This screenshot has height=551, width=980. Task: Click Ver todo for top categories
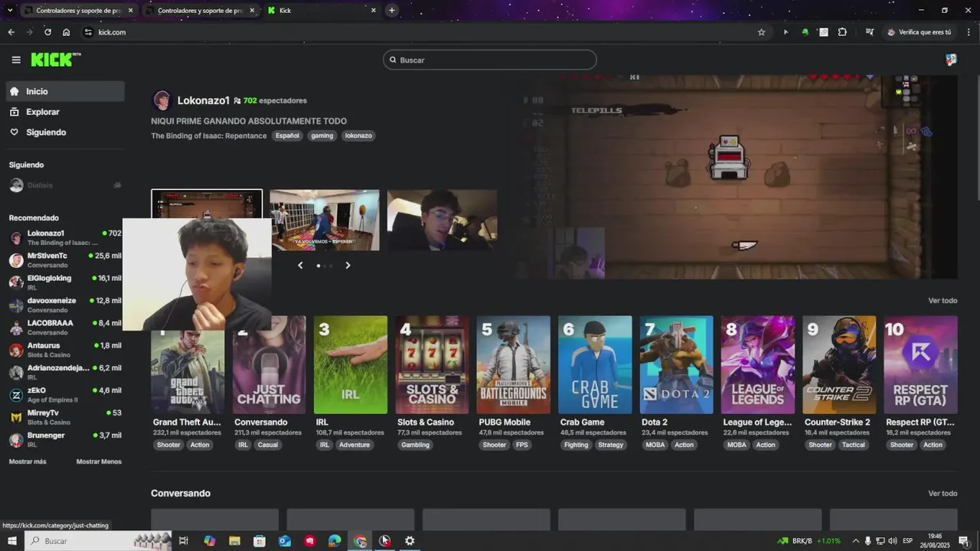pos(942,301)
